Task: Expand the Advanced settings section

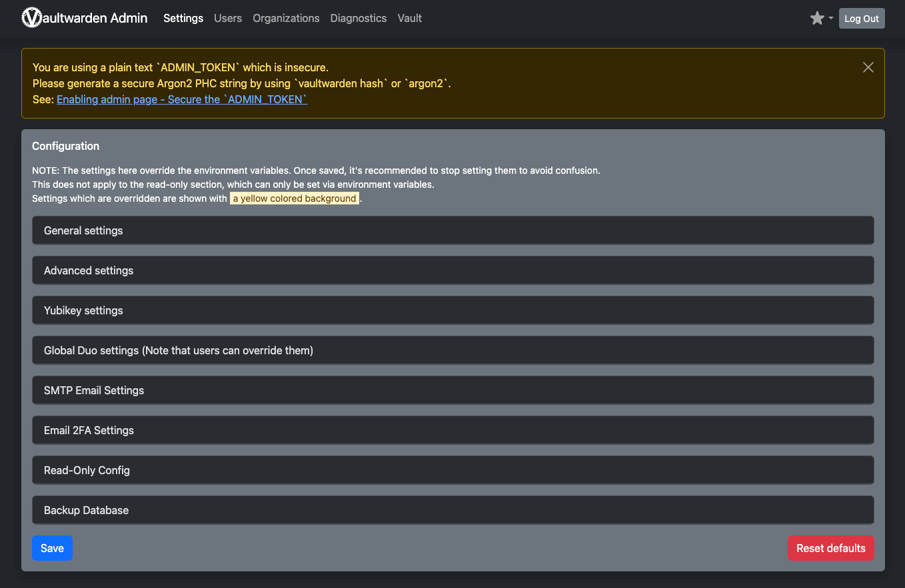Action: click(x=452, y=270)
